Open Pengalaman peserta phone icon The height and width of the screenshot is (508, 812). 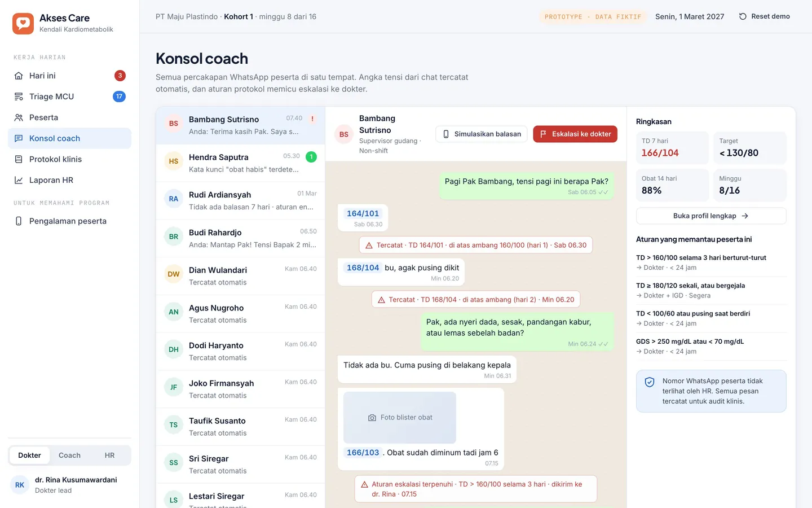coord(19,221)
